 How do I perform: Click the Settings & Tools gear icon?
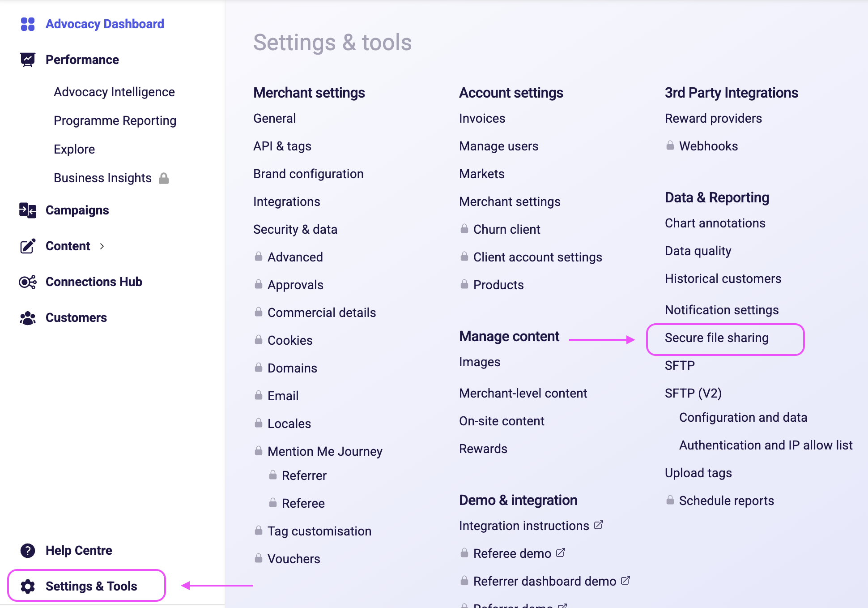pyautogui.click(x=28, y=586)
